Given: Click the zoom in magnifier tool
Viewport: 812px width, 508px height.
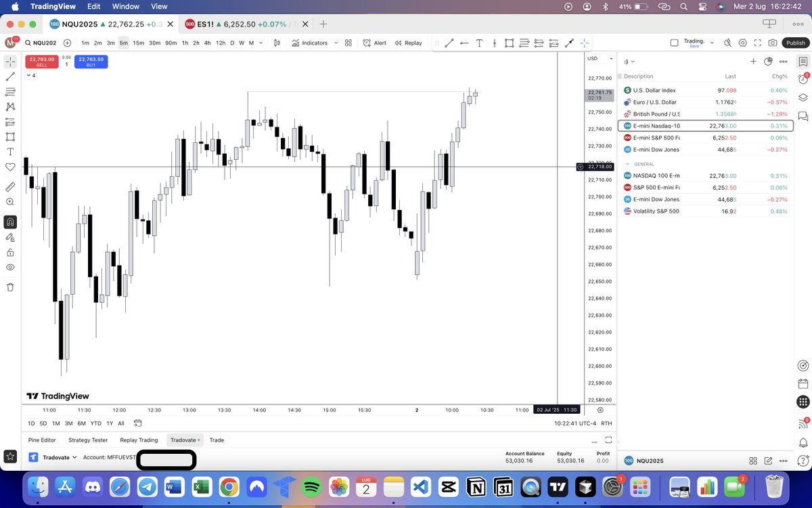Looking at the screenshot, I should (10, 202).
